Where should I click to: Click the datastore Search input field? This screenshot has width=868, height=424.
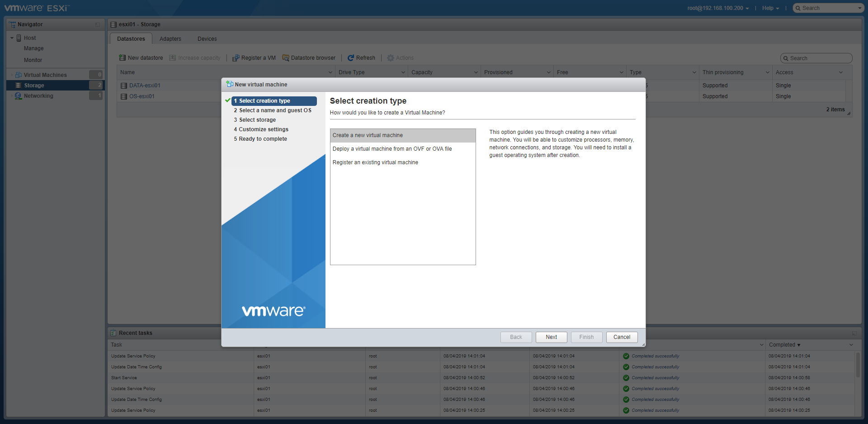click(x=819, y=58)
